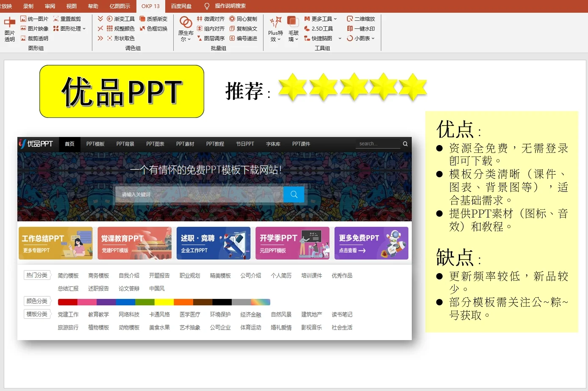Select the 图片透明 tool

[9, 28]
